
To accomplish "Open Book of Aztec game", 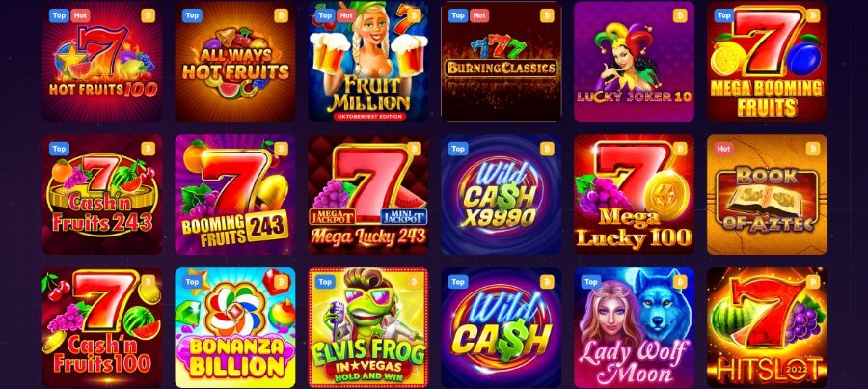I will 767,195.
